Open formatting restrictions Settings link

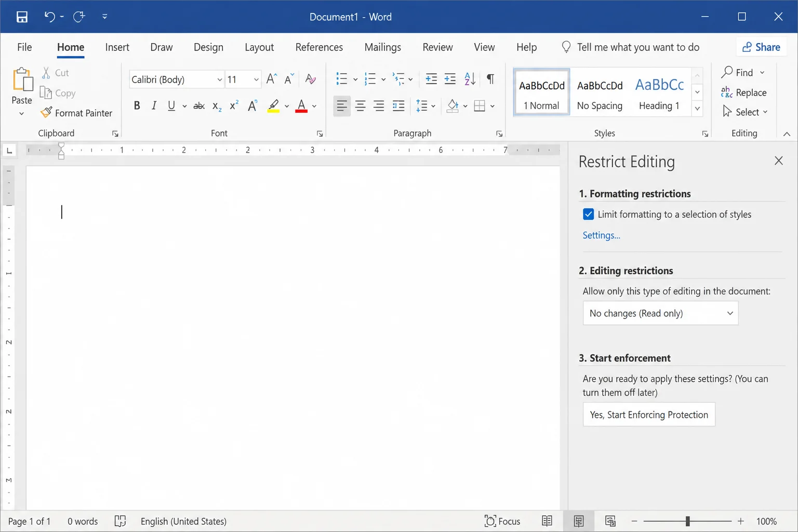(601, 235)
